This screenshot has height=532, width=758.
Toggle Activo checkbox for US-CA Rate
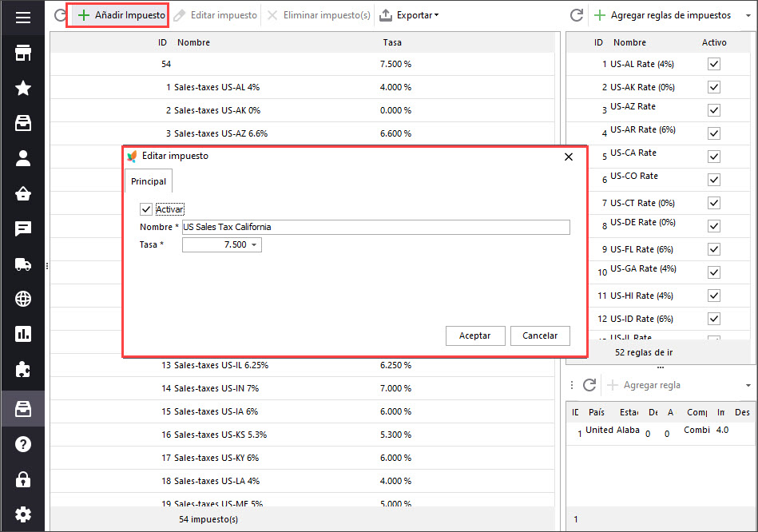pos(714,157)
